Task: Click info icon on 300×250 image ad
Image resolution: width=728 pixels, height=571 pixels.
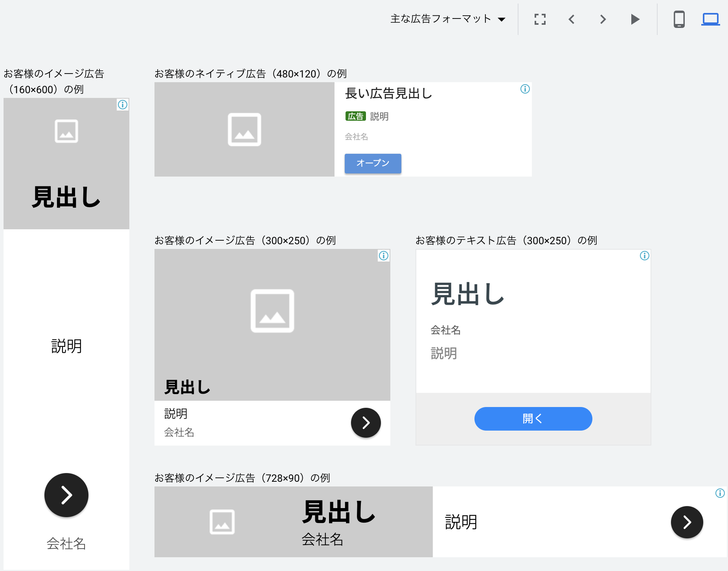Action: [x=384, y=256]
